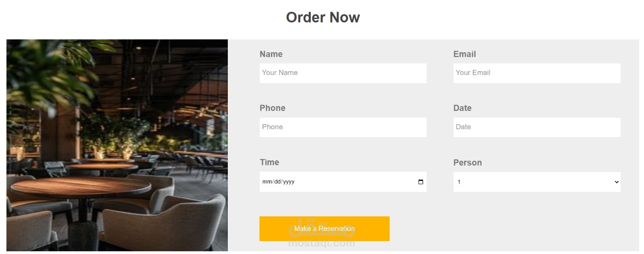This screenshot has width=644, height=254.
Task: Click into the Date text field
Action: coord(537,127)
